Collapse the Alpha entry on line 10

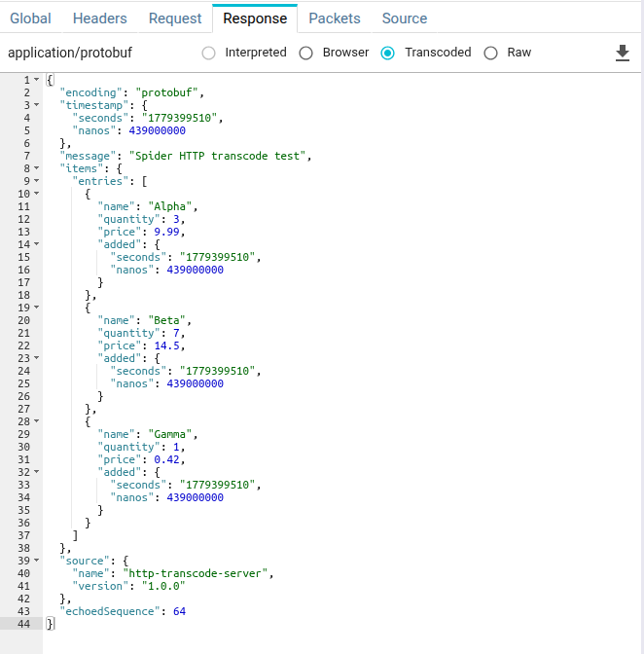37,193
